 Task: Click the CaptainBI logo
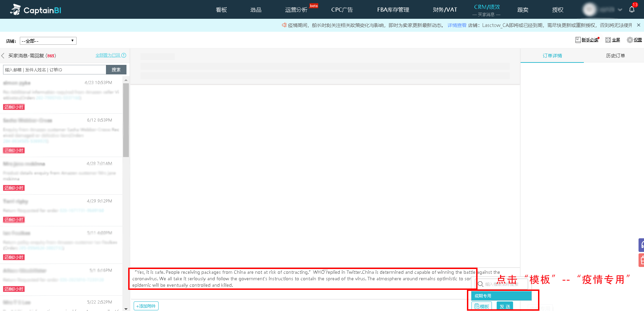click(36, 10)
